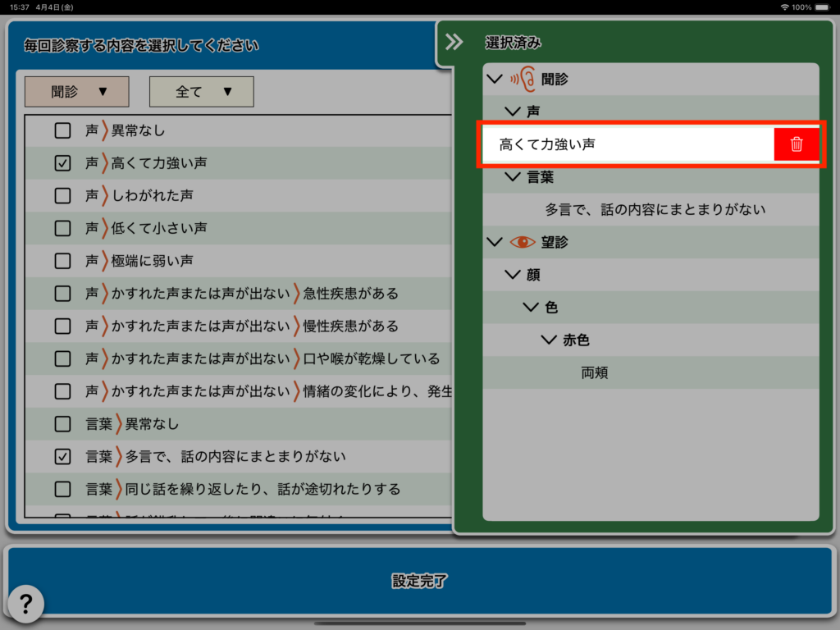Uncheck the 高くて力強い声 checkbox
Screen dimensions: 840x630
click(62, 162)
